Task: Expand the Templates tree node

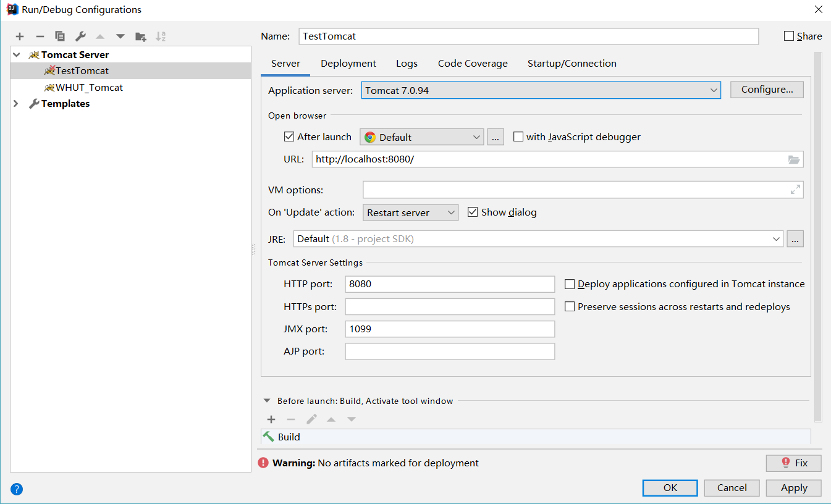Action: (14, 104)
